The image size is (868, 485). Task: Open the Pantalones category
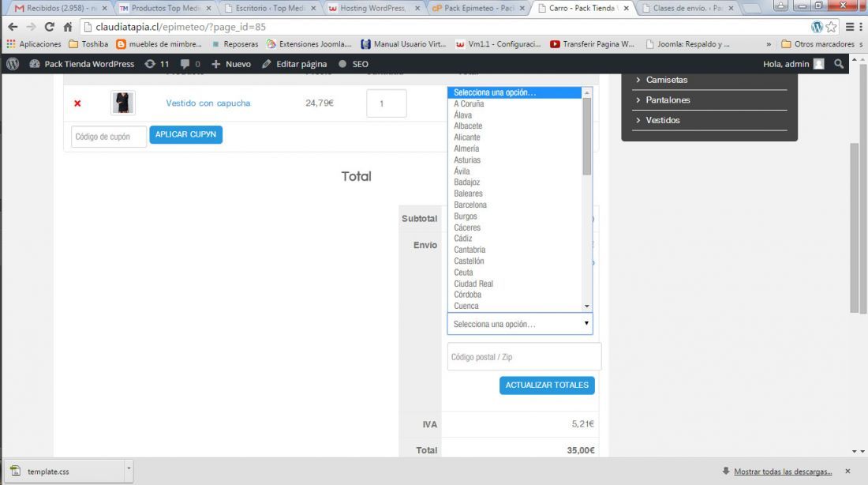(x=668, y=100)
